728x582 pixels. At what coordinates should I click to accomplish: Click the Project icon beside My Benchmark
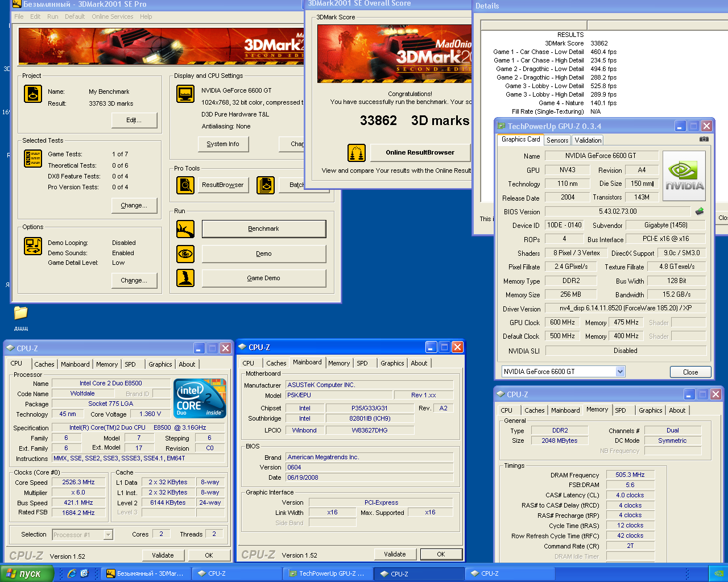point(33,94)
